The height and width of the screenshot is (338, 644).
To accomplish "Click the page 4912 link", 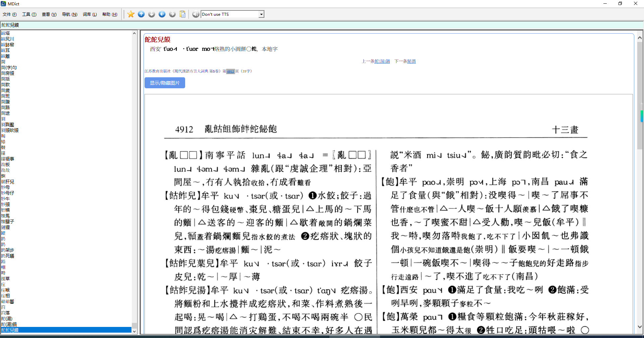I will (230, 71).
